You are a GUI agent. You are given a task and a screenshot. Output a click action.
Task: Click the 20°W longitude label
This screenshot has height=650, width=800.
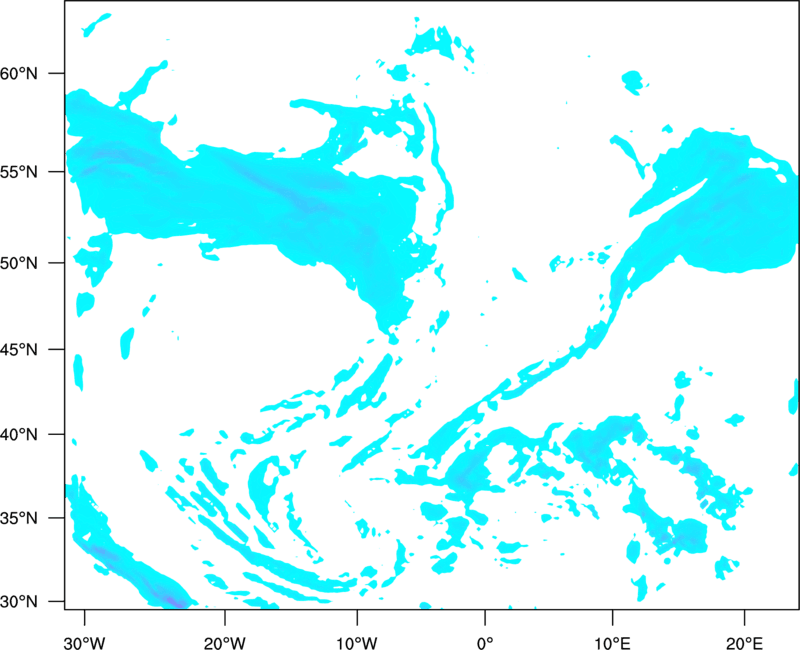coord(225,643)
